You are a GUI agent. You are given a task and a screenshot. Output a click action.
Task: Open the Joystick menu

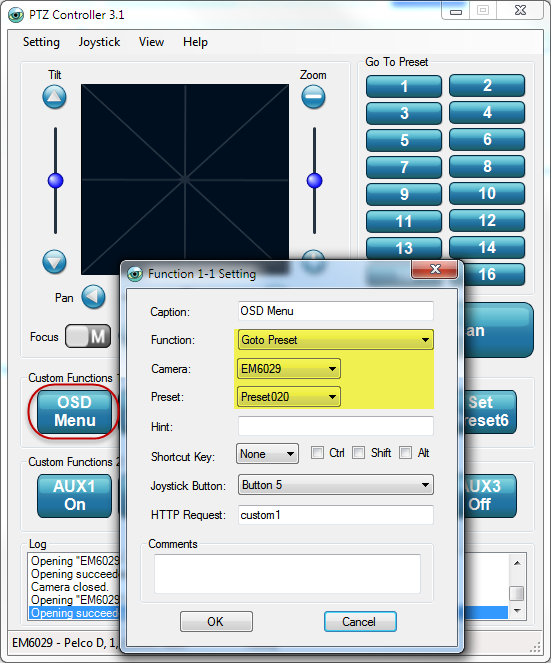point(99,42)
